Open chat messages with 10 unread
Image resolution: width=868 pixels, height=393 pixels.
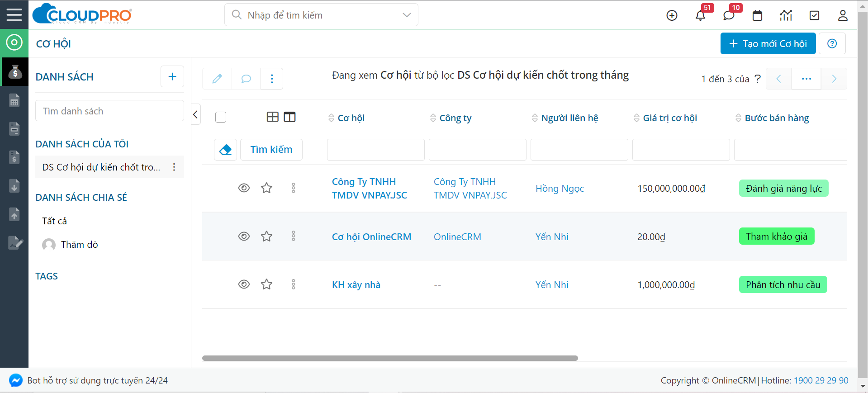click(729, 15)
